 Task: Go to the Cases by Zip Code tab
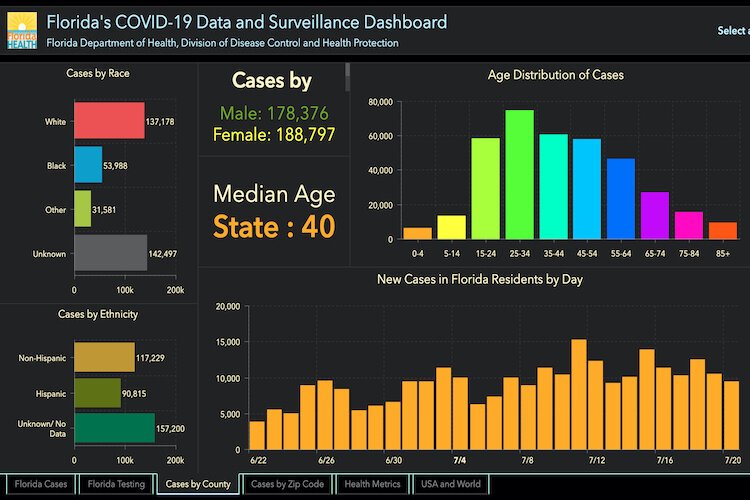(x=286, y=485)
